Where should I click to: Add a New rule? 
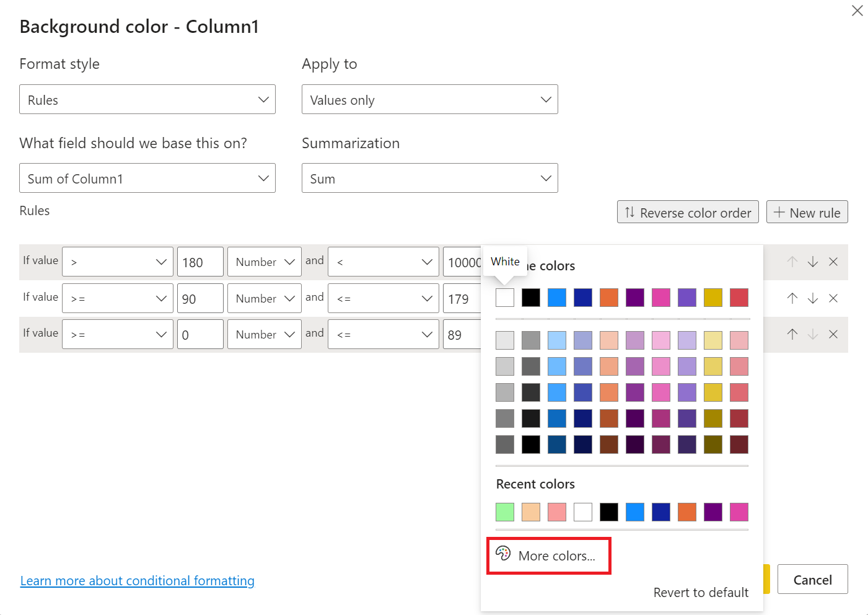807,212
